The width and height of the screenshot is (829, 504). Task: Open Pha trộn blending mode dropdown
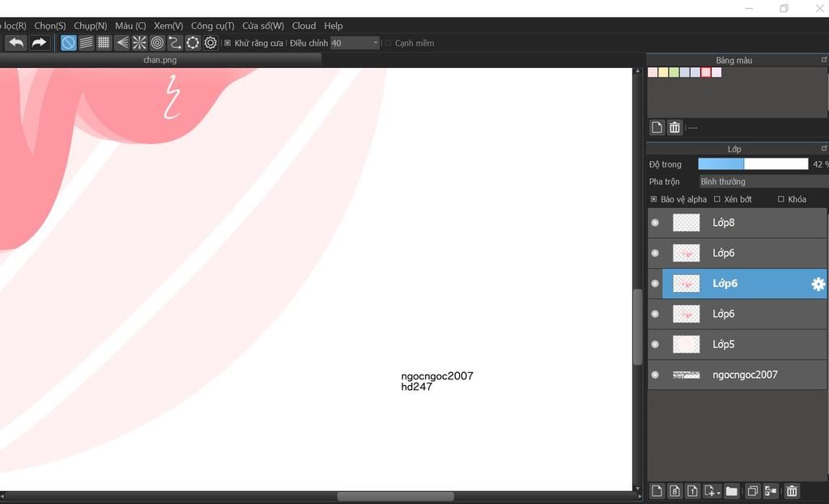point(763,181)
